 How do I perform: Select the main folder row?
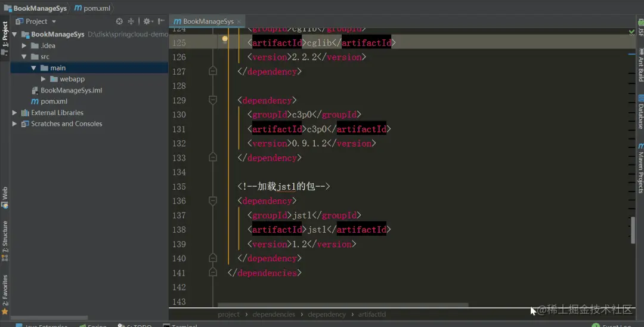[89, 68]
